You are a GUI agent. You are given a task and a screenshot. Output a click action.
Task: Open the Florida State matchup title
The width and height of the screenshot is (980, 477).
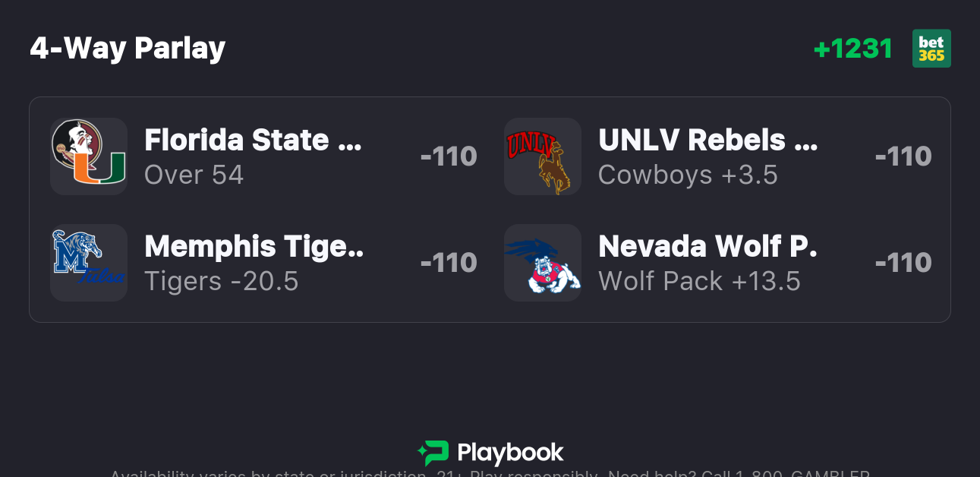(x=253, y=141)
